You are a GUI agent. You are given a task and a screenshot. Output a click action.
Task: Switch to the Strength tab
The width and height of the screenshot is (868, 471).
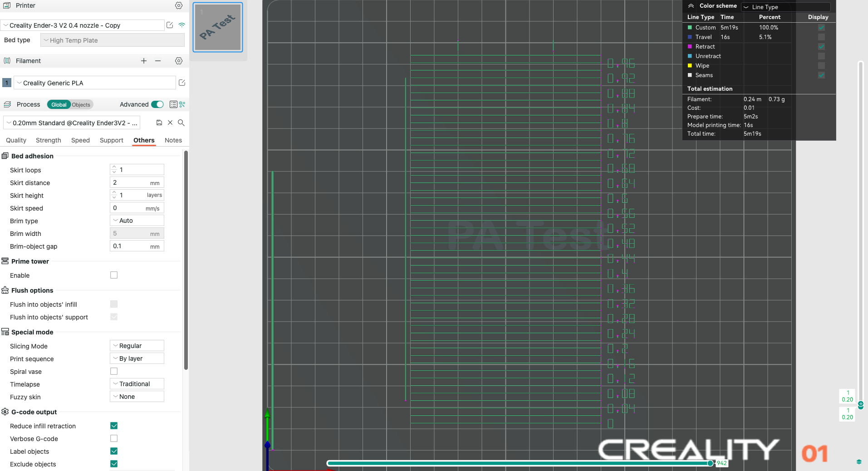click(x=49, y=140)
